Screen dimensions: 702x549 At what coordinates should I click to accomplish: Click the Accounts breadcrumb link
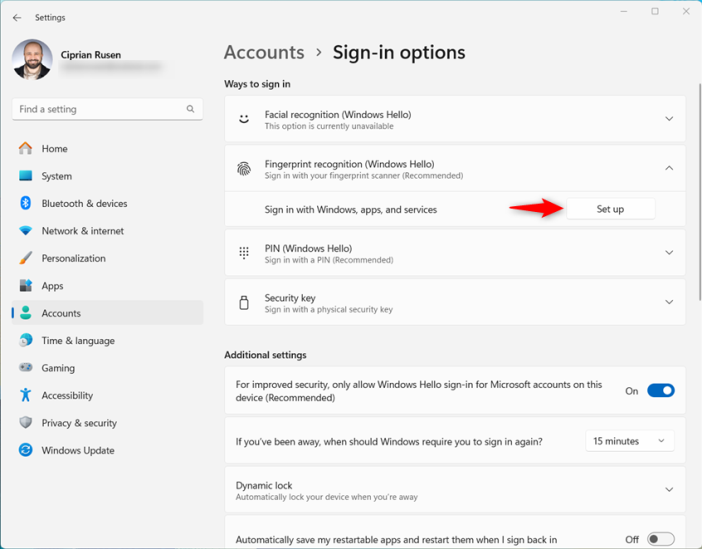pos(264,53)
